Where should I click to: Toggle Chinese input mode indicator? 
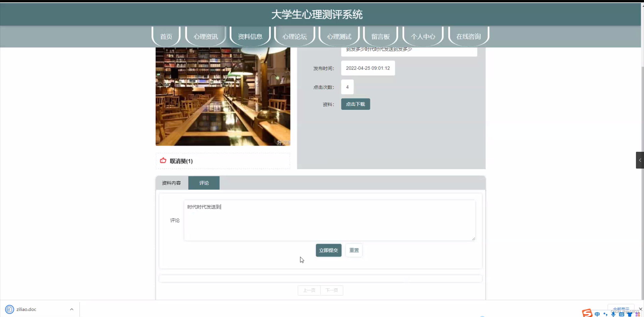(x=597, y=314)
